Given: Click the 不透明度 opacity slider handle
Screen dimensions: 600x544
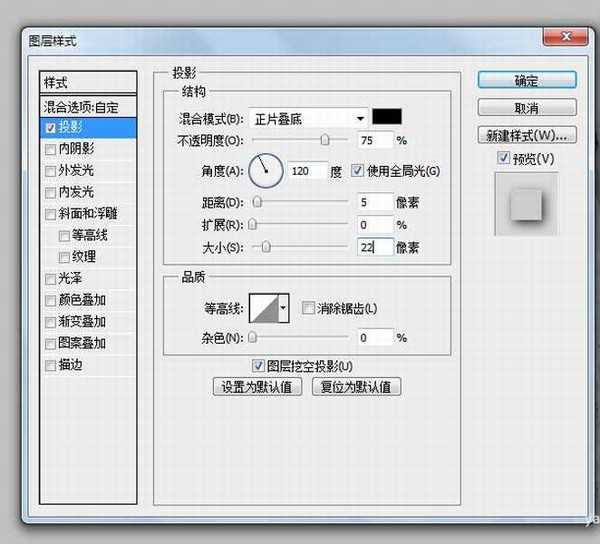Looking at the screenshot, I should click(x=325, y=140).
